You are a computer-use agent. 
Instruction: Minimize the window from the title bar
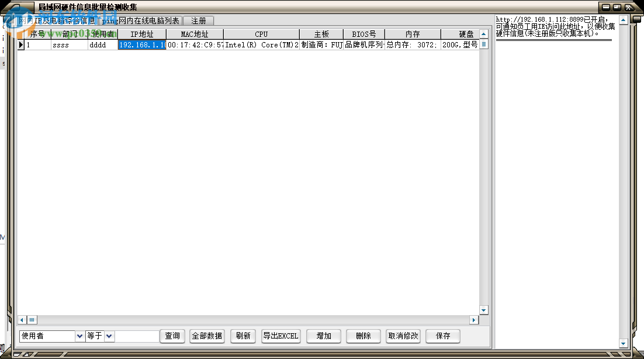(606, 7)
